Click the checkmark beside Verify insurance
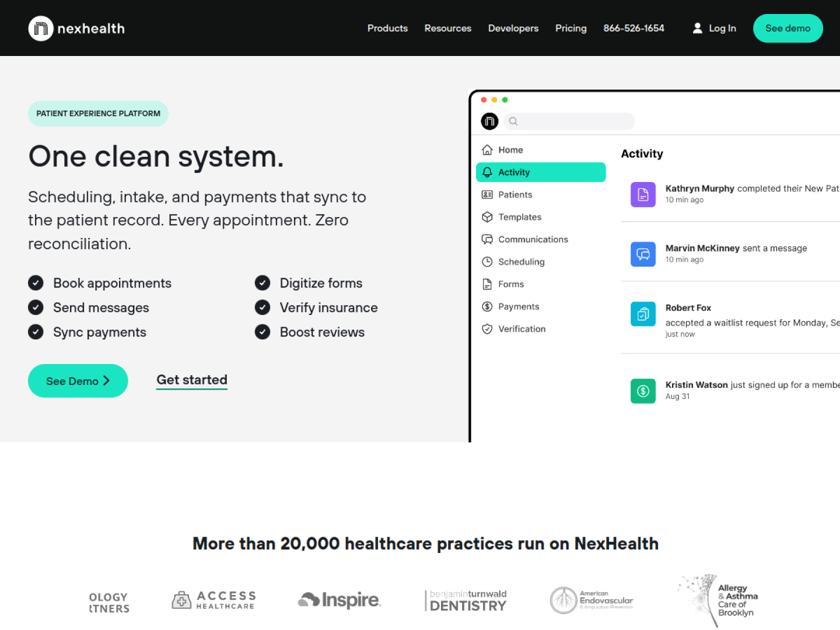Image resolution: width=840 pixels, height=630 pixels. [262, 307]
